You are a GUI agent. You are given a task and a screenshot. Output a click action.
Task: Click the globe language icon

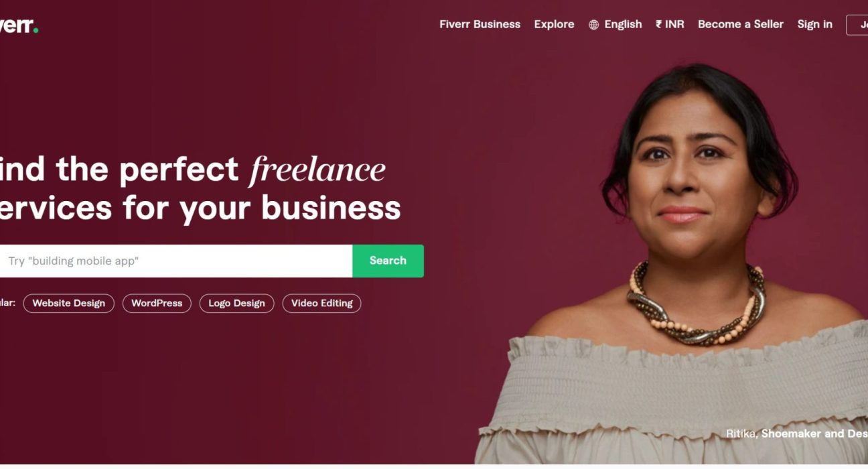click(593, 25)
